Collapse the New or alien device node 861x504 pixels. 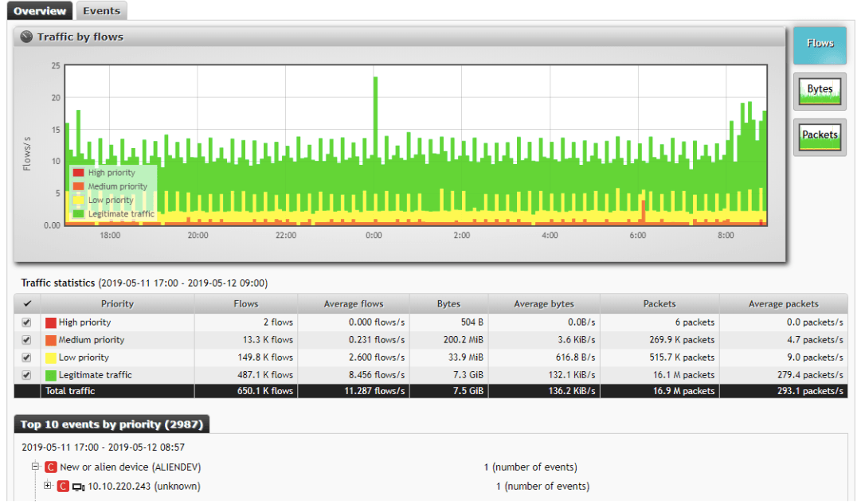point(36,467)
